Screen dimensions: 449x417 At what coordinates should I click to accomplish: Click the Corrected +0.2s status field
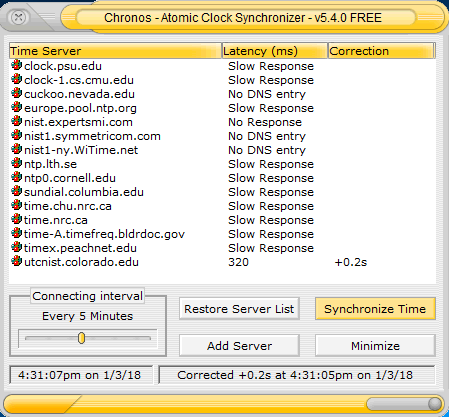[297, 375]
